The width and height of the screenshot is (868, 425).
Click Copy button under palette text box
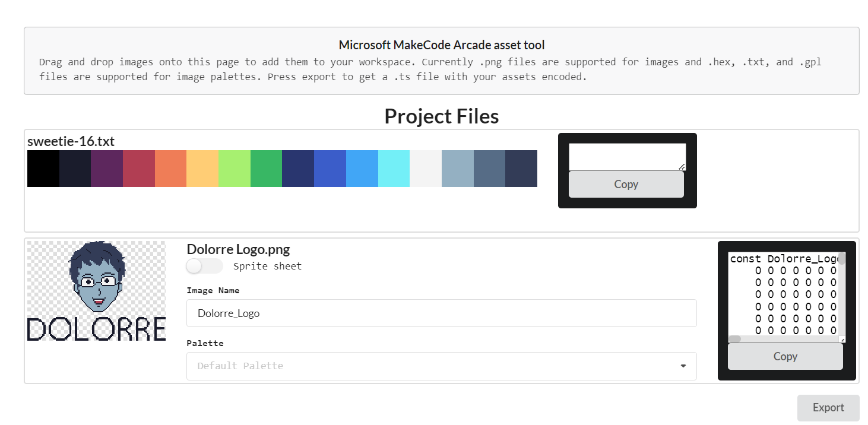coord(626,184)
